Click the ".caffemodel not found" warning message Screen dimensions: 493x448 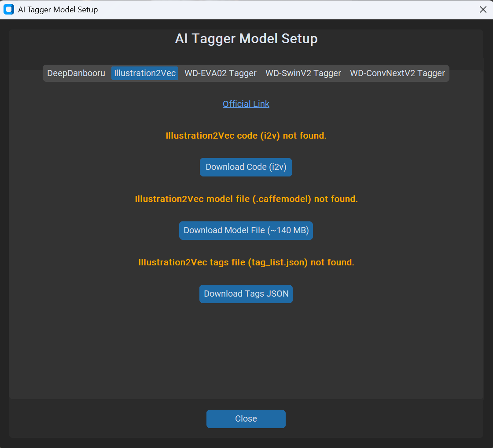click(246, 199)
